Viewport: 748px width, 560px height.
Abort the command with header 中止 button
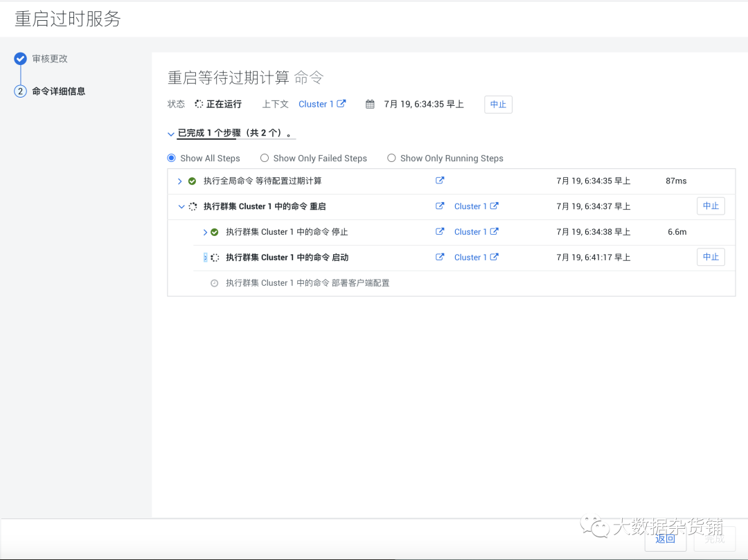(498, 105)
